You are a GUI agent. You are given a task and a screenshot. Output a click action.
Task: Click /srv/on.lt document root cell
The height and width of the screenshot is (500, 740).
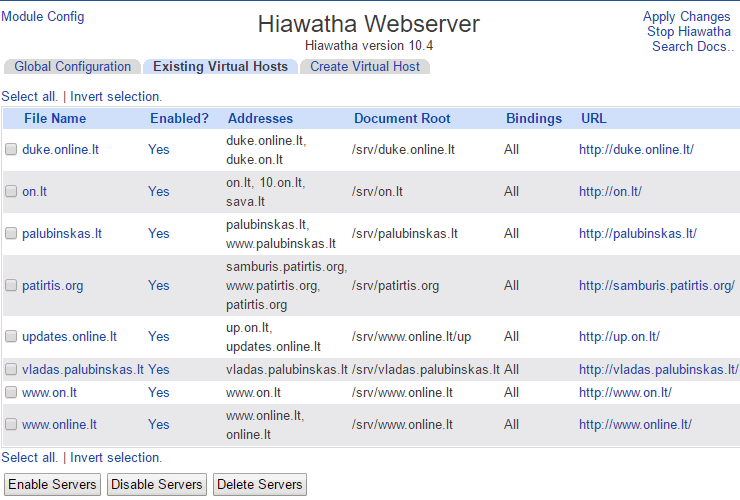click(377, 191)
